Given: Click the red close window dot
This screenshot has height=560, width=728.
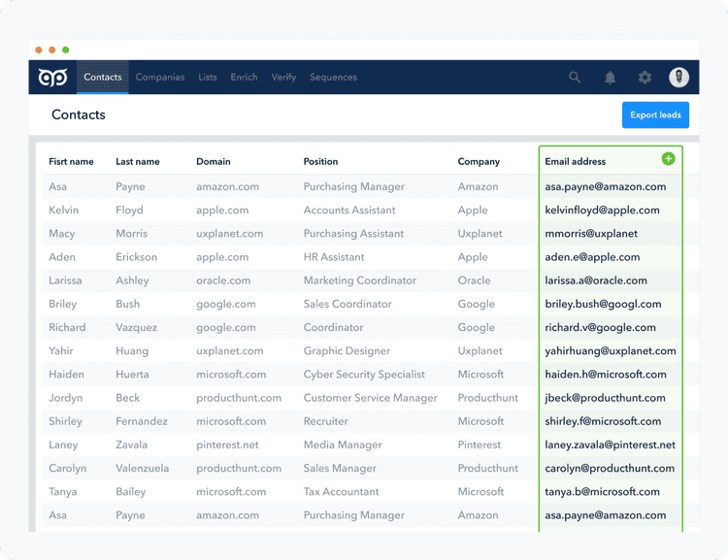Looking at the screenshot, I should coord(39,49).
